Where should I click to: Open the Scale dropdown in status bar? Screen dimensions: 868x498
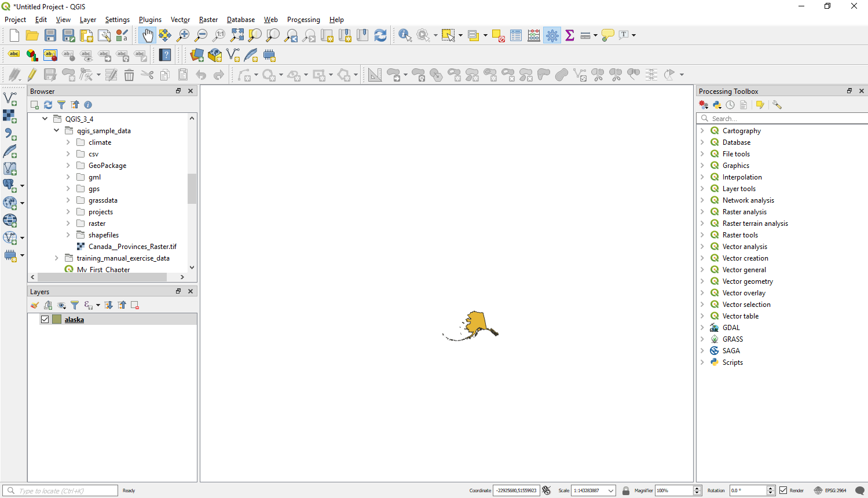(x=610, y=490)
